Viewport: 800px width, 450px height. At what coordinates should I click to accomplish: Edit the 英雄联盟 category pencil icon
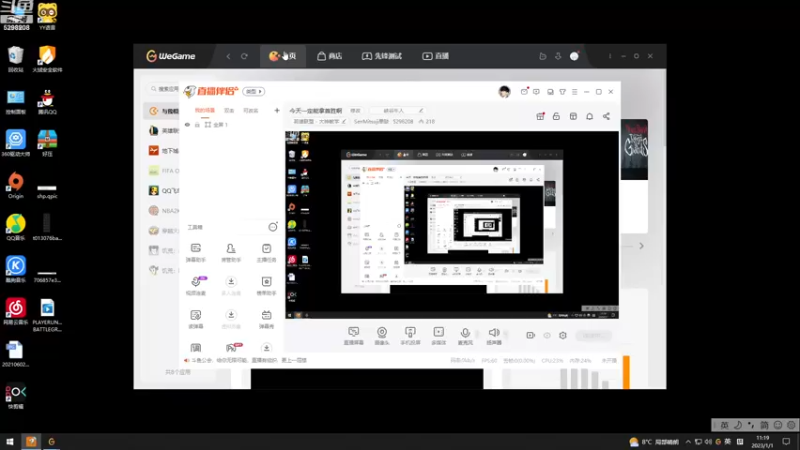(x=344, y=121)
